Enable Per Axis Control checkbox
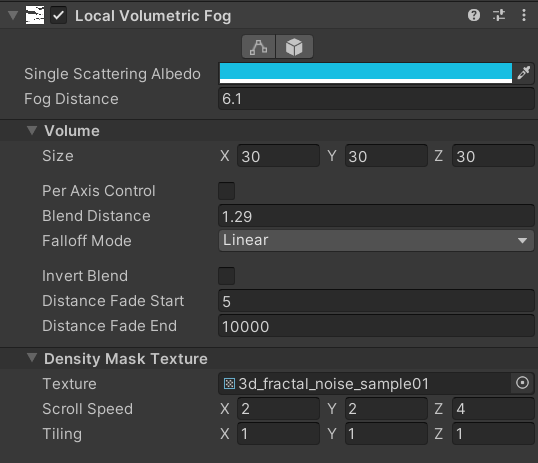 [226, 191]
